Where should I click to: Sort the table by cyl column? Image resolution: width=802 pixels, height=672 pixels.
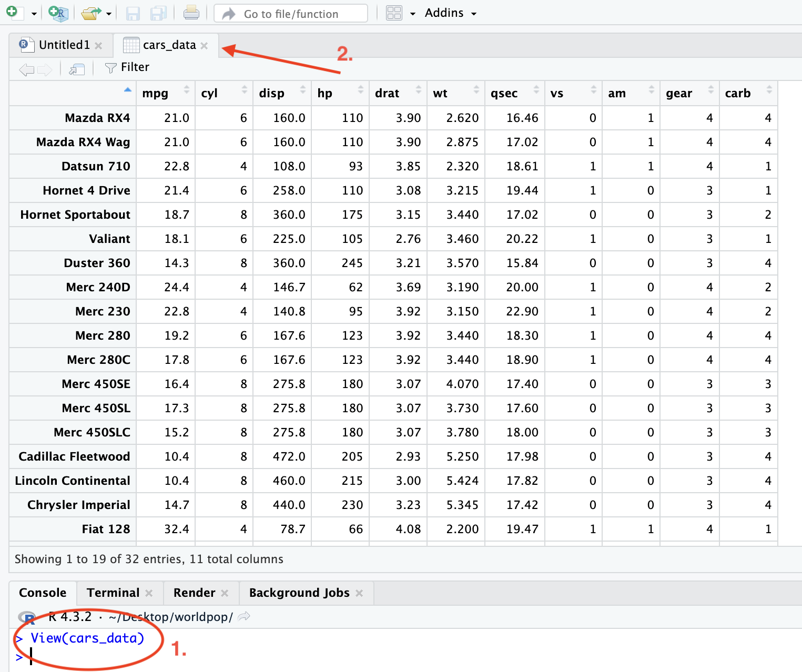click(224, 94)
